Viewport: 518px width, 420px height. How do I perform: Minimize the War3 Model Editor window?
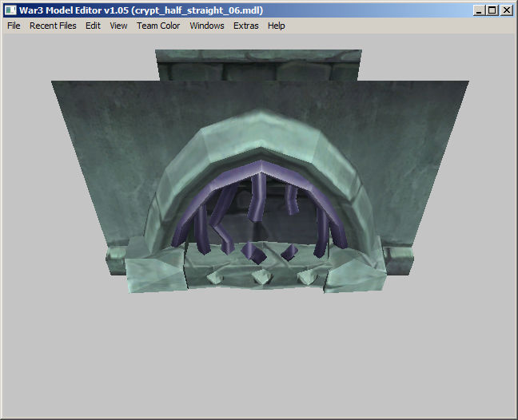tap(479, 10)
